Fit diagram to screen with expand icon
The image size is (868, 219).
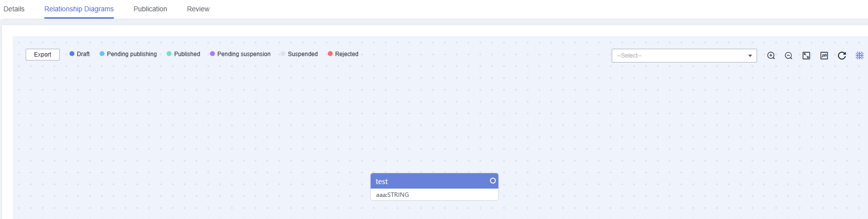(806, 56)
